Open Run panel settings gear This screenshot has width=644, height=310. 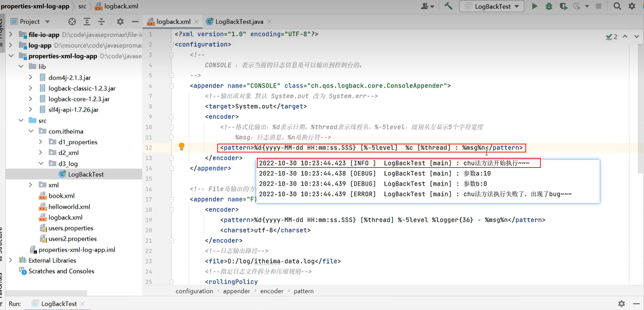click(x=621, y=303)
